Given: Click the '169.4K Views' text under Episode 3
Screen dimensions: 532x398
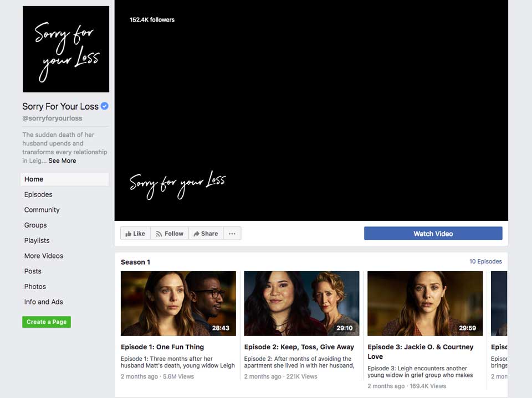Looking at the screenshot, I should click(427, 386).
